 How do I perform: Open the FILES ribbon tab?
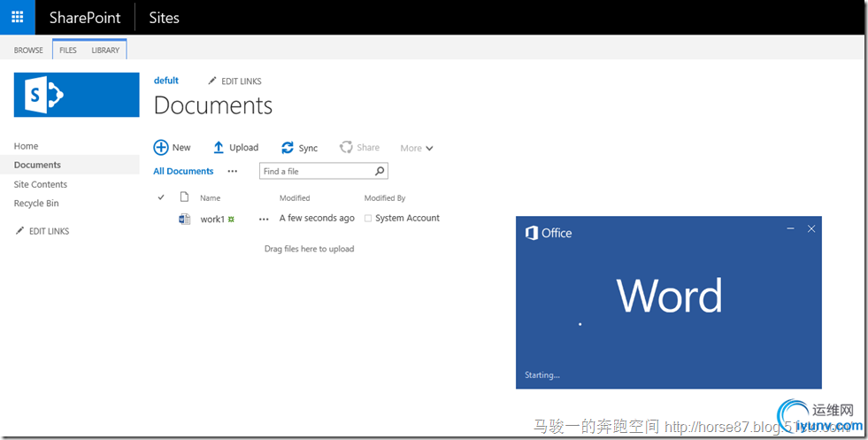[68, 50]
